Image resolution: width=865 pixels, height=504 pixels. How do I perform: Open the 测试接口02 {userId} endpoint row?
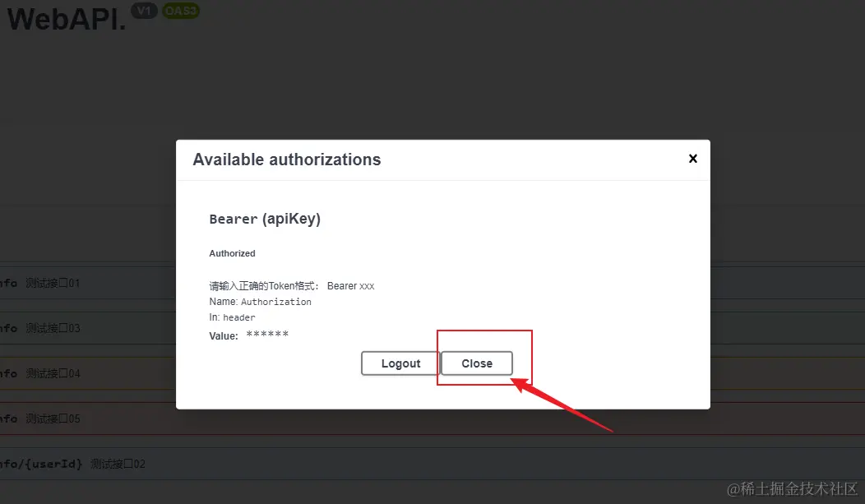[432, 464]
